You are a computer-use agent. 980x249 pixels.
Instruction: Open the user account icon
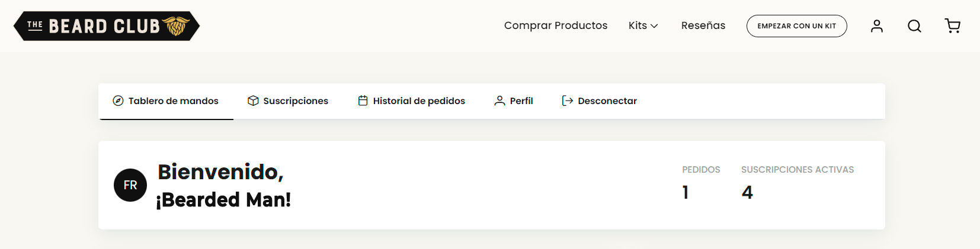pos(877,26)
